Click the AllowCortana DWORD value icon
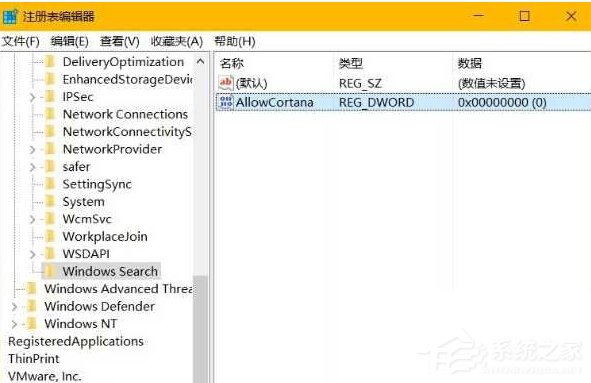Image resolution: width=591 pixels, height=383 pixels. pos(226,102)
